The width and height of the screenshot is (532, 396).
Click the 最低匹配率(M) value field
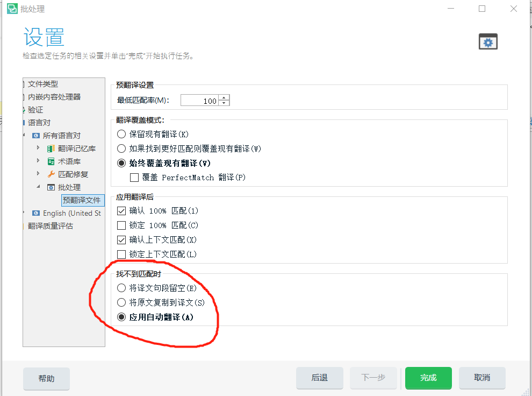click(200, 101)
